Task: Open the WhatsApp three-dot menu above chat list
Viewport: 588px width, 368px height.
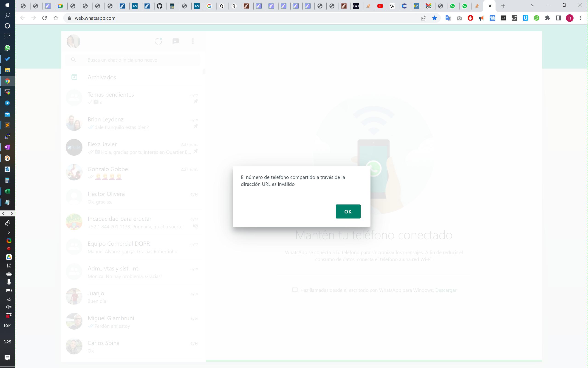Action: click(193, 41)
